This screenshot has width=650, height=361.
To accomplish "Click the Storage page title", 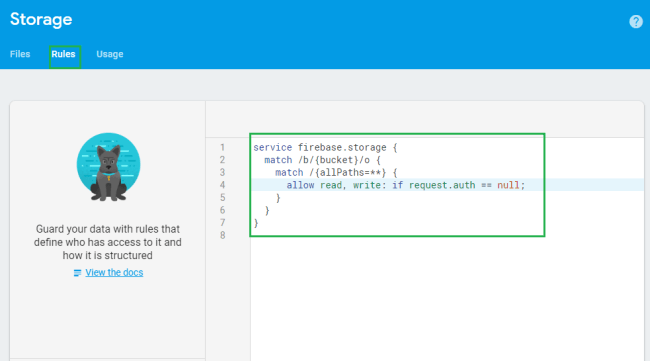I will pos(41,19).
